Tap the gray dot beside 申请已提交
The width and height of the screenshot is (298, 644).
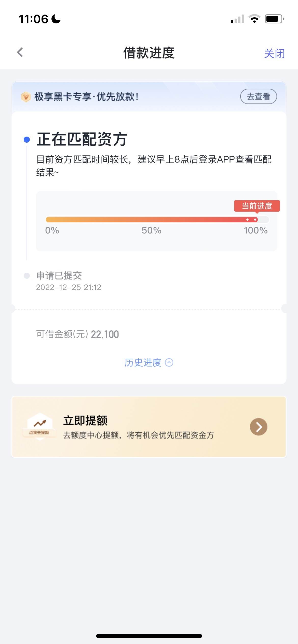27,276
